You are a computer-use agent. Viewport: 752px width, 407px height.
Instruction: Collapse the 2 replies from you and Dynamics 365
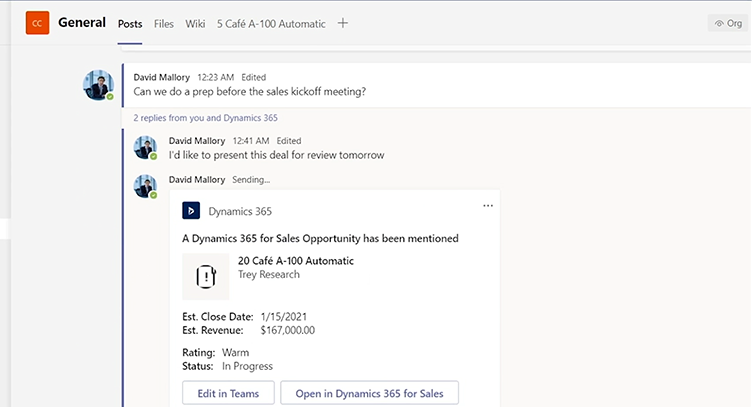point(205,118)
